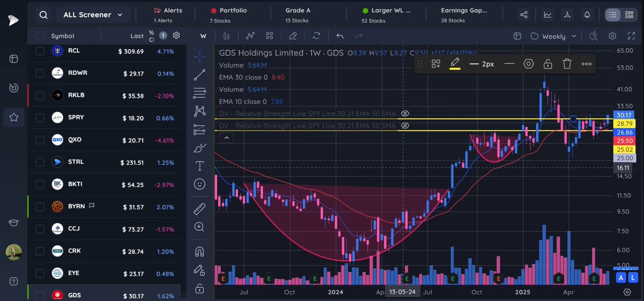Image resolution: width=644 pixels, height=301 pixels.
Task: Open the indicators icon in chart toolbar
Action: tap(250, 36)
